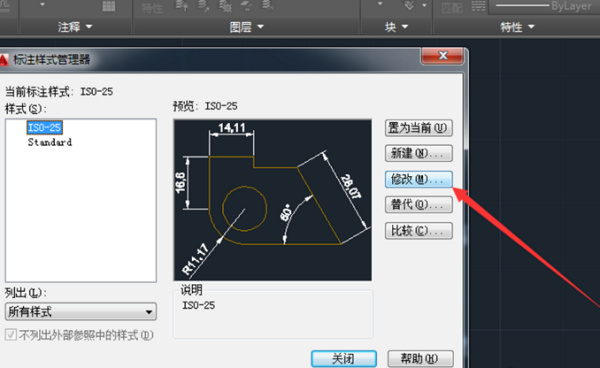
Task: Expand the 块 ribbon panel
Action: click(x=396, y=27)
